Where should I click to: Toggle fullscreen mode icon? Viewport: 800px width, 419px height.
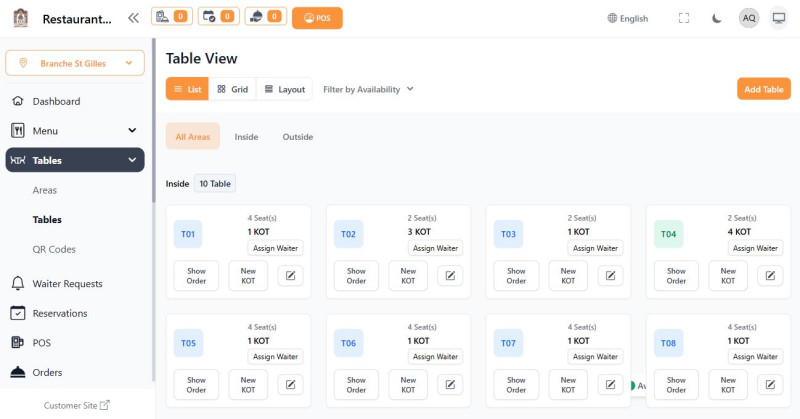tap(684, 18)
